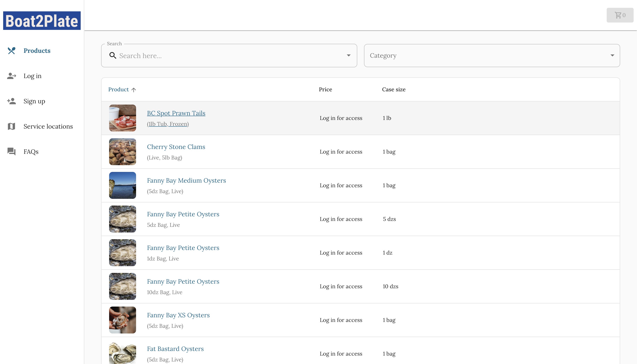Open the FAQs menu item
The image size is (637, 364).
tap(31, 151)
